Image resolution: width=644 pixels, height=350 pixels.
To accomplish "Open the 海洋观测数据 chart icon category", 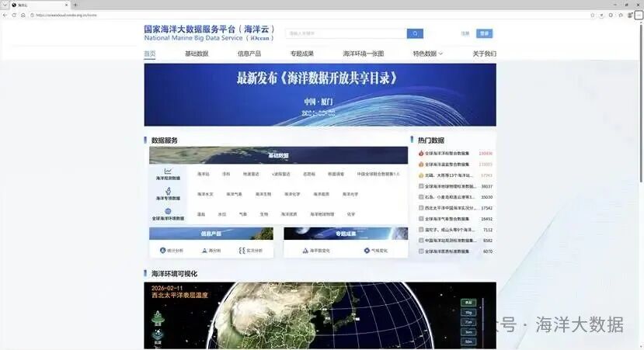I will 168,174.
